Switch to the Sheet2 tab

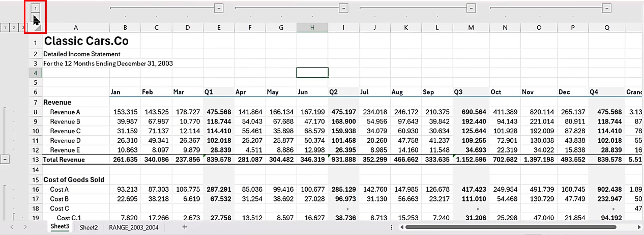[89, 227]
